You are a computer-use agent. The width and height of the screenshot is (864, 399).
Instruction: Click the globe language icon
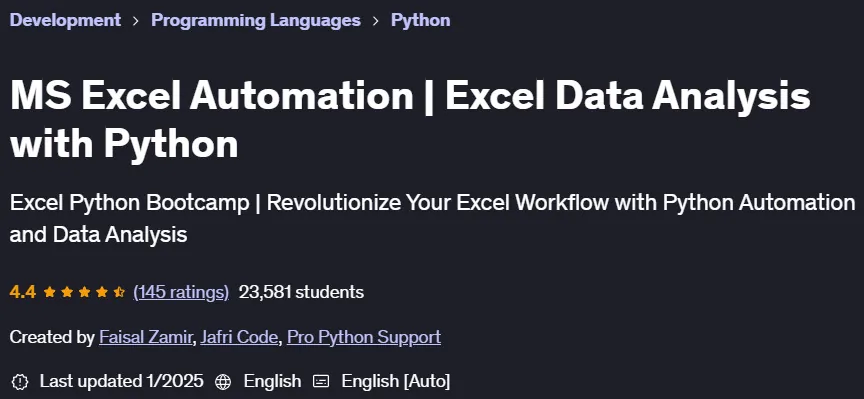(x=223, y=381)
